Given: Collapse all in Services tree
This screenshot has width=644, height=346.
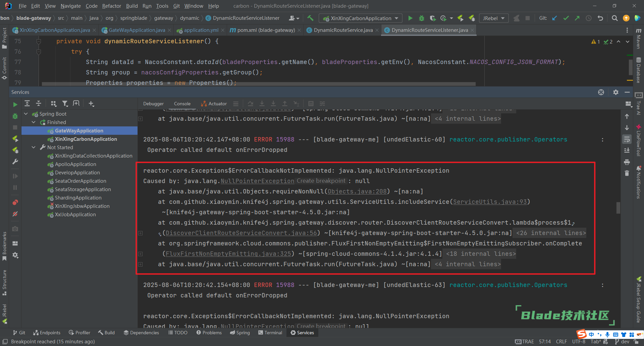Looking at the screenshot, I should [x=39, y=104].
